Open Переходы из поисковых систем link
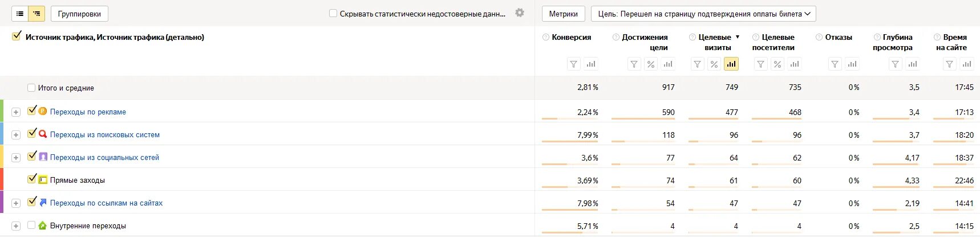 [x=105, y=135]
